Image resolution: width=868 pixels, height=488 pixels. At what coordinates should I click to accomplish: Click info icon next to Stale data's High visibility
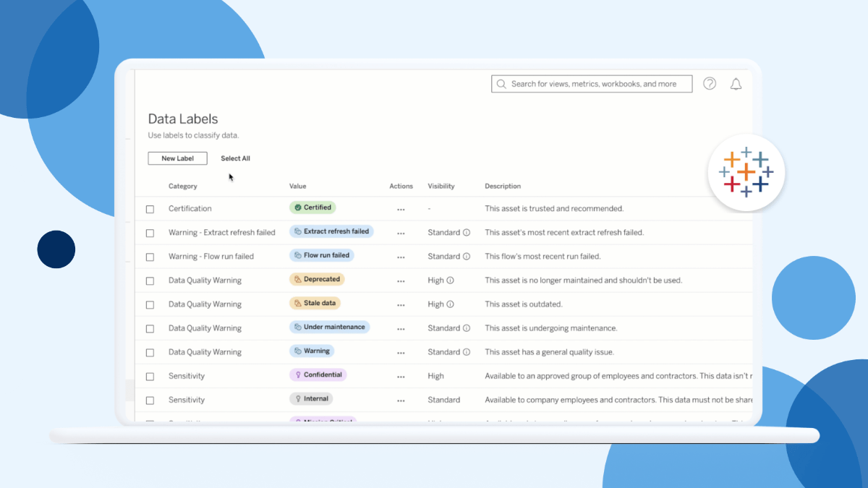(x=450, y=304)
